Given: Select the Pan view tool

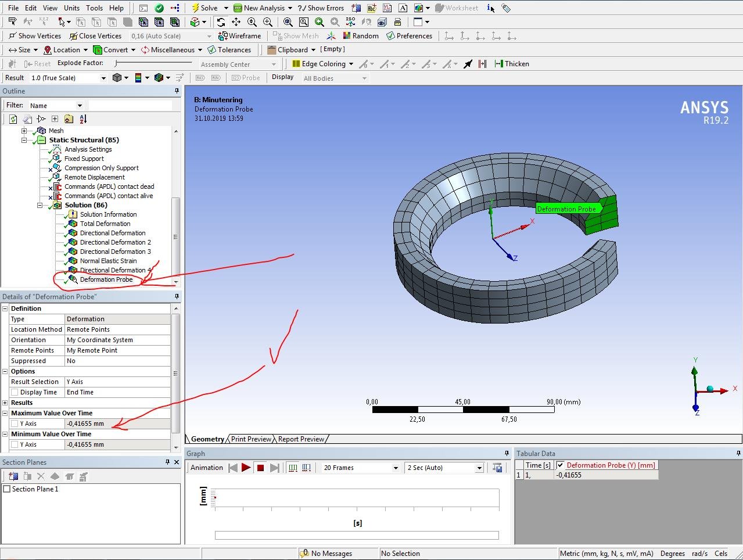Looking at the screenshot, I should 236,22.
